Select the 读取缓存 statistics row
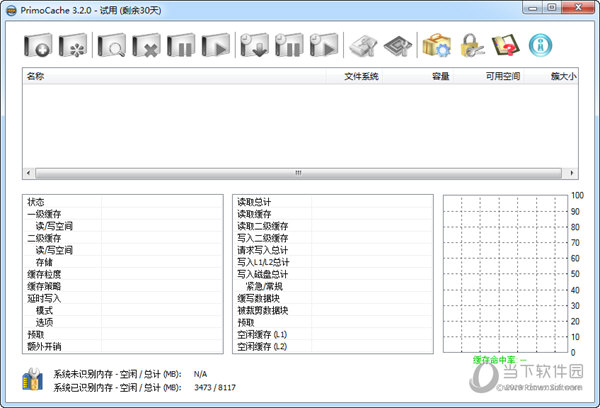This screenshot has width=600, height=408. coord(333,214)
